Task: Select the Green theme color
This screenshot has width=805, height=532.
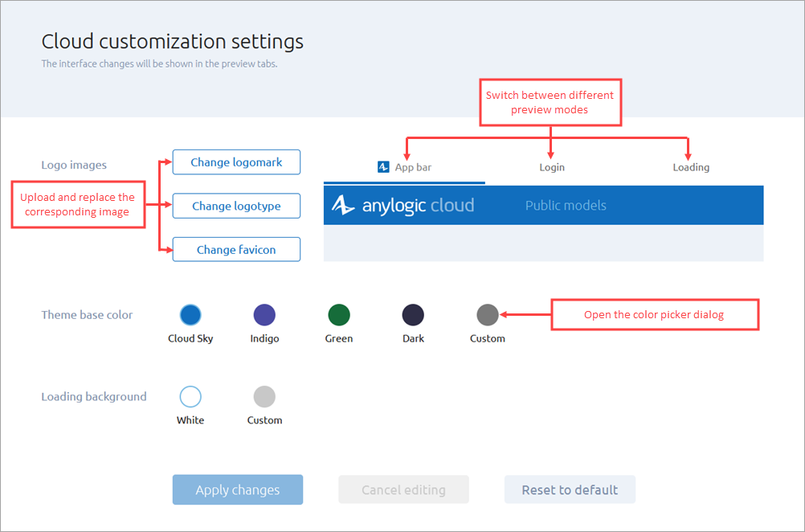Action: pyautogui.click(x=339, y=315)
